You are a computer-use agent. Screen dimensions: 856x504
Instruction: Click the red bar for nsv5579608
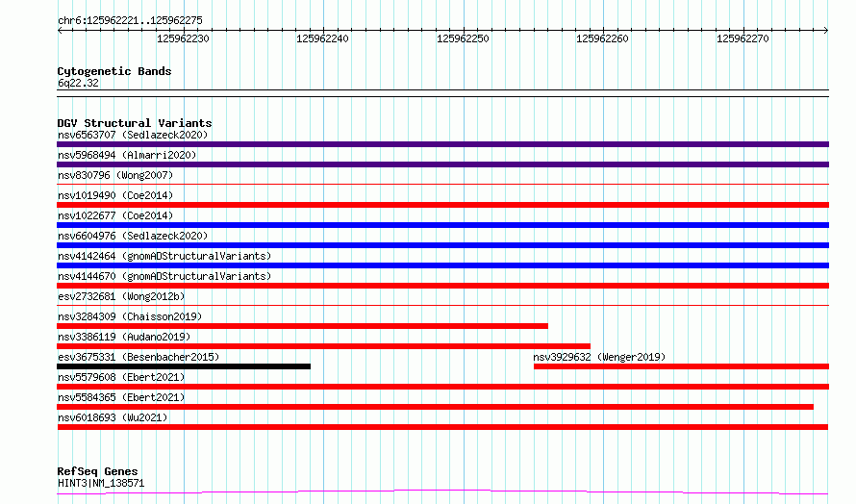coord(442,387)
